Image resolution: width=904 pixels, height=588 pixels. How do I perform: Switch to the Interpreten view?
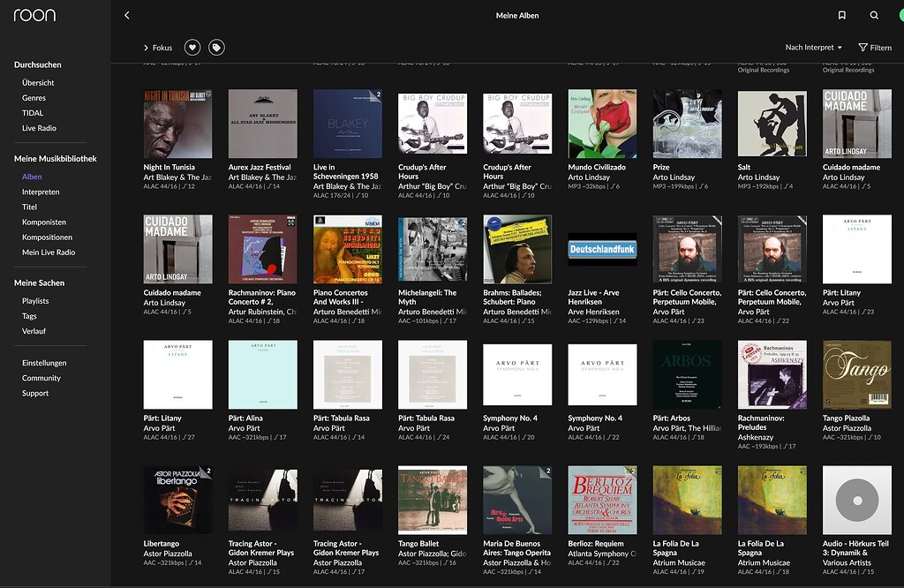[39, 192]
